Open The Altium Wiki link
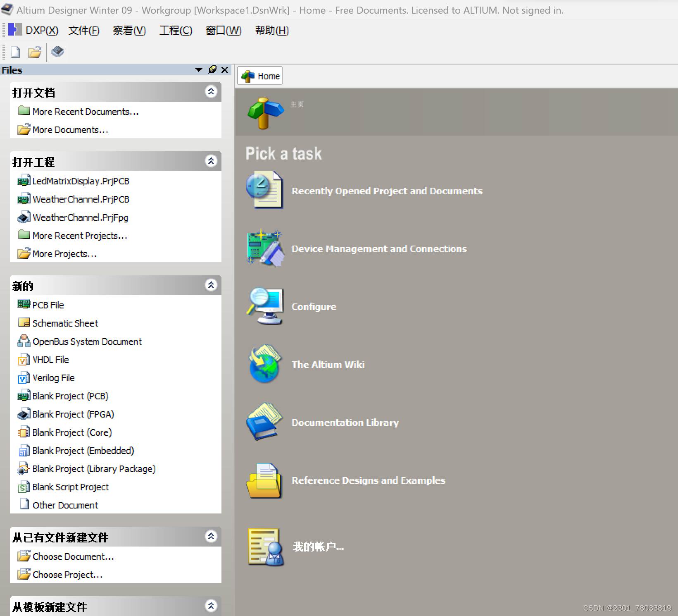This screenshot has height=616, width=678. point(328,365)
